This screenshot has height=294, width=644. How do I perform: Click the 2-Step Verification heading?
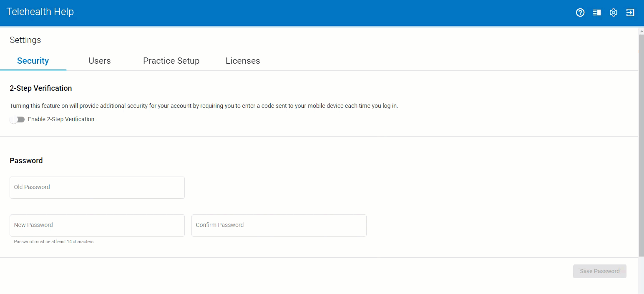41,88
